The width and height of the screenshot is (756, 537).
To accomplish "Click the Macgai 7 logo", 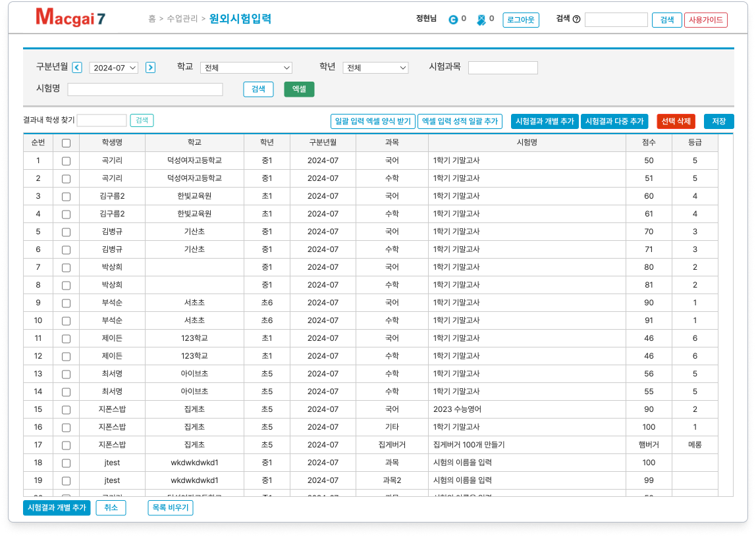I will (x=70, y=18).
